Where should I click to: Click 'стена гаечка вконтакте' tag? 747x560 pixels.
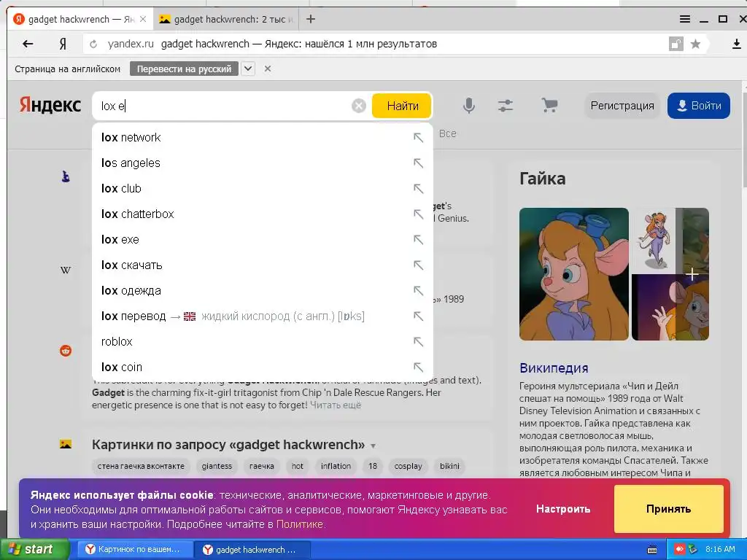[x=141, y=466]
